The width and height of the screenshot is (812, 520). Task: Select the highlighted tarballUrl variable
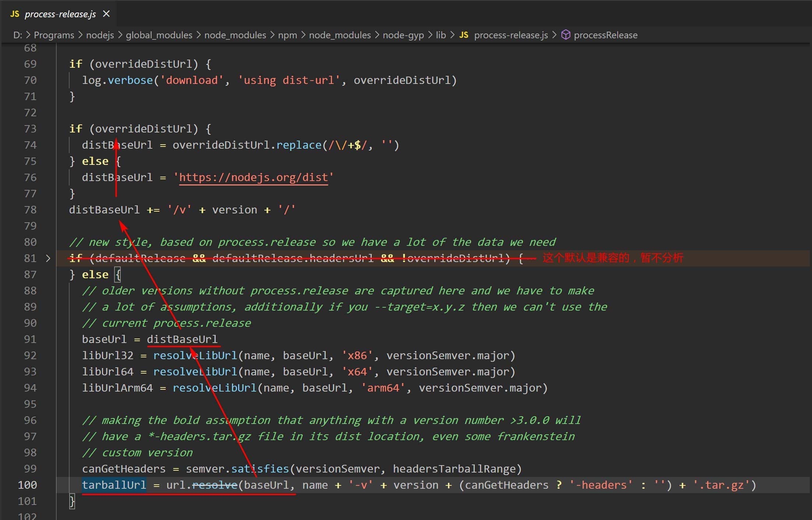pos(114,485)
